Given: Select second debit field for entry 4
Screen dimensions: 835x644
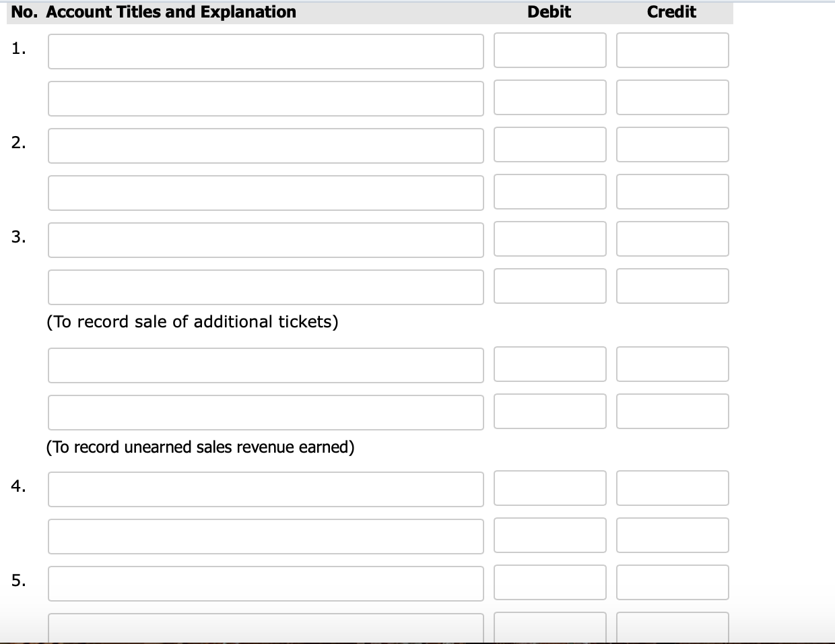Looking at the screenshot, I should pos(550,536).
